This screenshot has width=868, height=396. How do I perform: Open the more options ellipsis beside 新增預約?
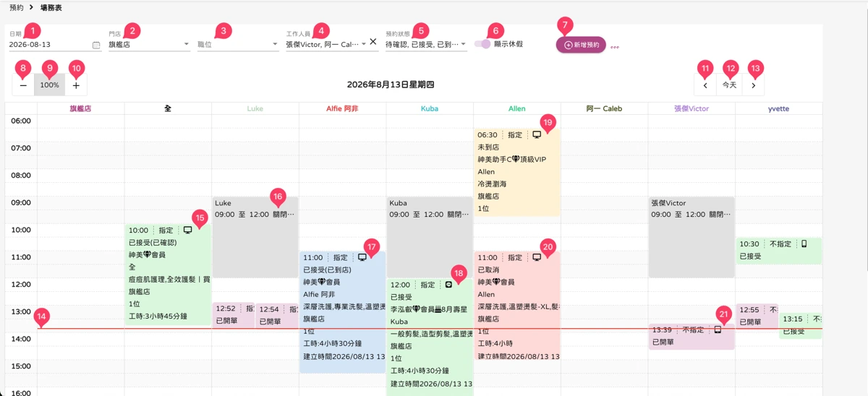click(615, 48)
